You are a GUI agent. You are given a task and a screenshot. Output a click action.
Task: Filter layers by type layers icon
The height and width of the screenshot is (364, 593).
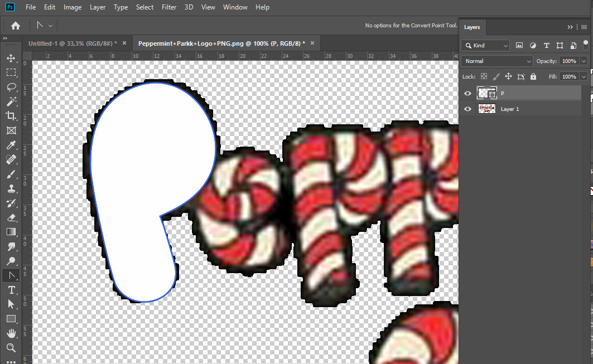tap(546, 45)
